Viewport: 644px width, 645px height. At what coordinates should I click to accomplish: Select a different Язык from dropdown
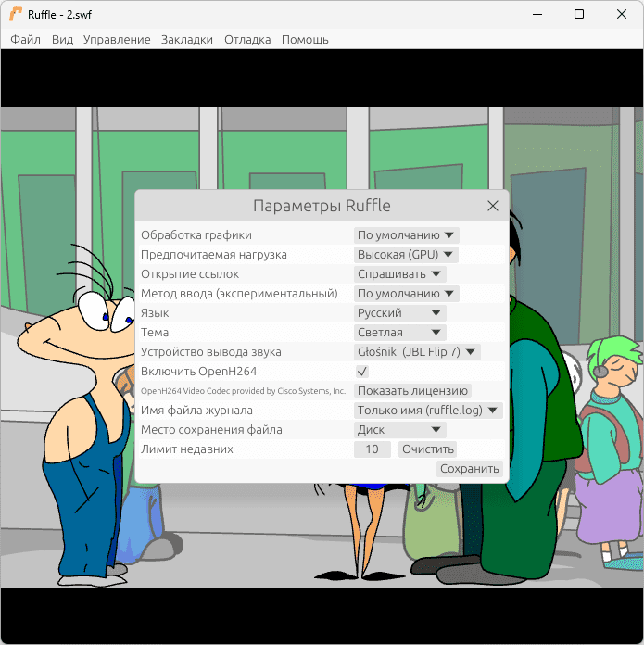(x=399, y=313)
